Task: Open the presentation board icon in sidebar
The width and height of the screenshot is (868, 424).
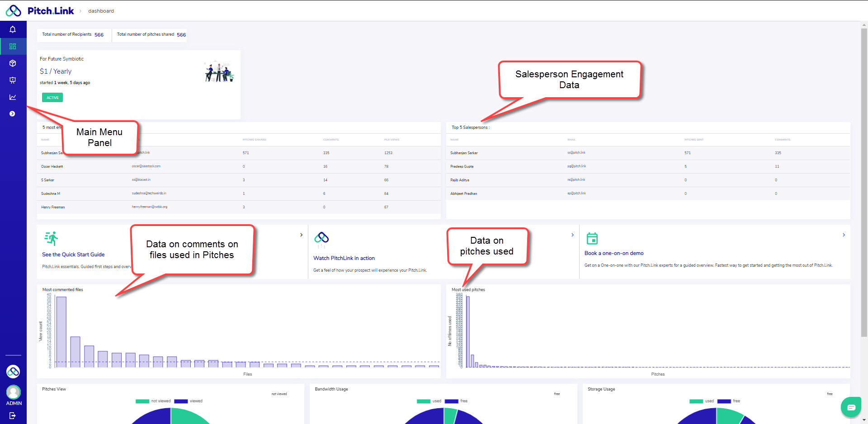Action: pos(13,80)
